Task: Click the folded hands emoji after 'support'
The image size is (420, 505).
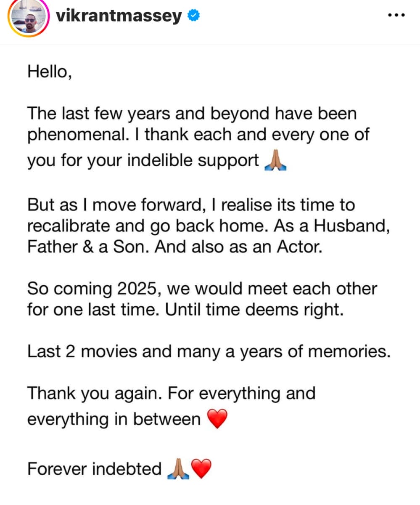Action: 275,161
